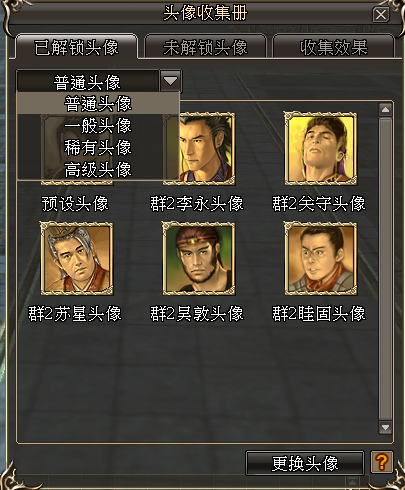Screen dimensions: 405x490
Task: Close the 头像收集册 window
Action: click(381, 15)
